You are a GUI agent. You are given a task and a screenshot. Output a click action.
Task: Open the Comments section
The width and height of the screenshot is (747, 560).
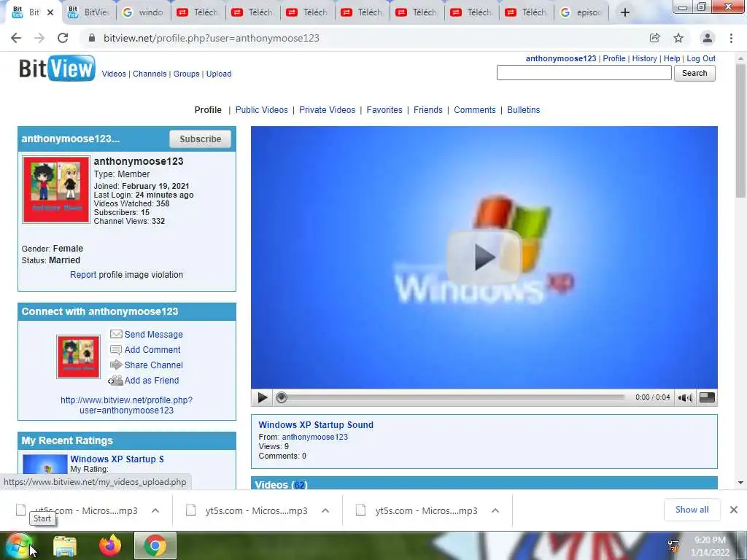[x=474, y=110]
